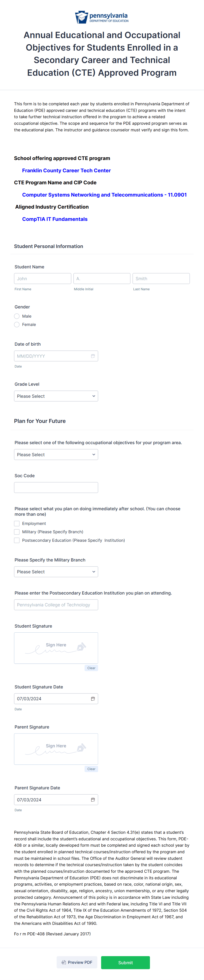
Task: Click the Preview PDF document icon
Action: coord(64,962)
